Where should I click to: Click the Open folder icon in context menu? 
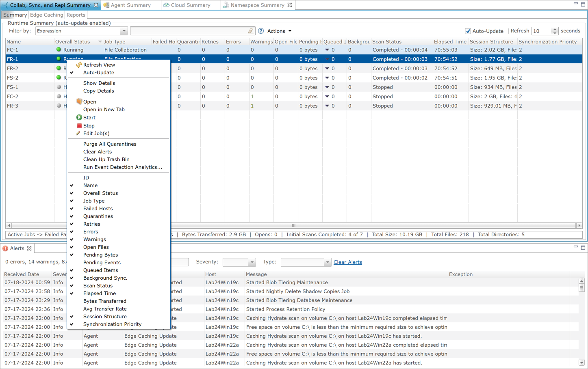coord(79,101)
